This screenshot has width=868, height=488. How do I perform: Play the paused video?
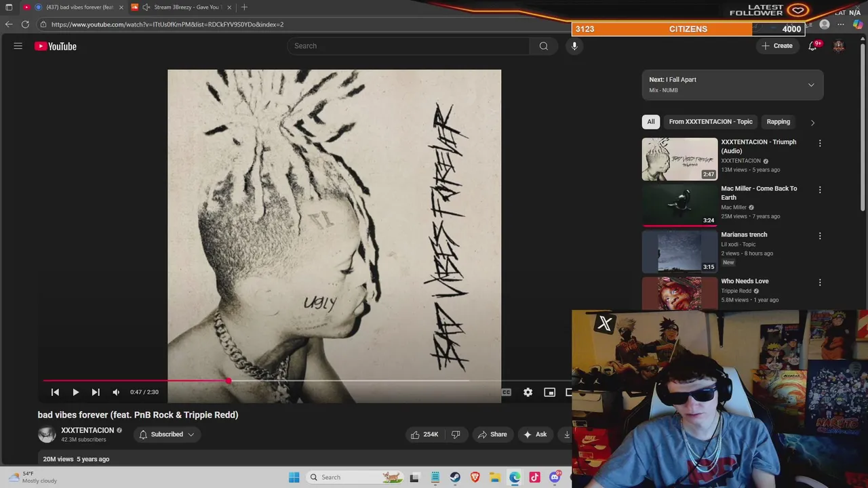click(x=75, y=392)
